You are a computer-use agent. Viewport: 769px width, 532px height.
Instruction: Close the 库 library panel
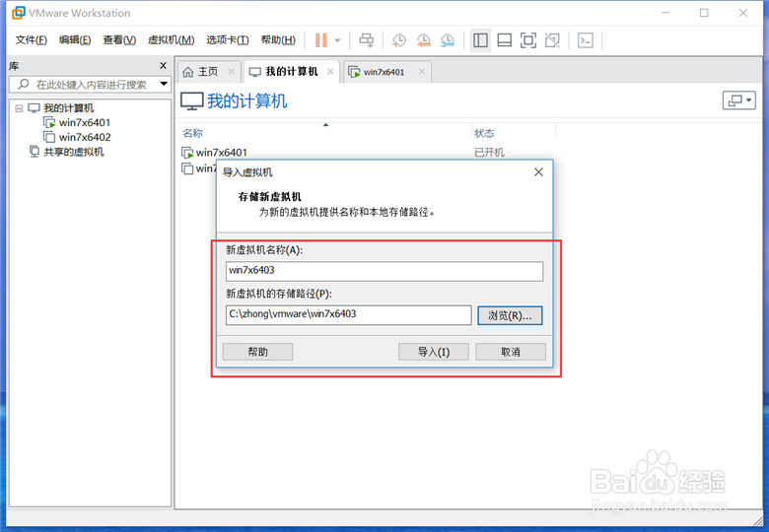click(164, 66)
